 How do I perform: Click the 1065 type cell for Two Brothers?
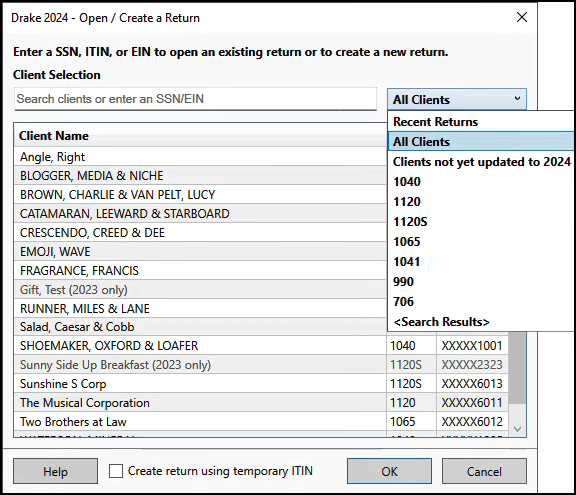point(411,422)
